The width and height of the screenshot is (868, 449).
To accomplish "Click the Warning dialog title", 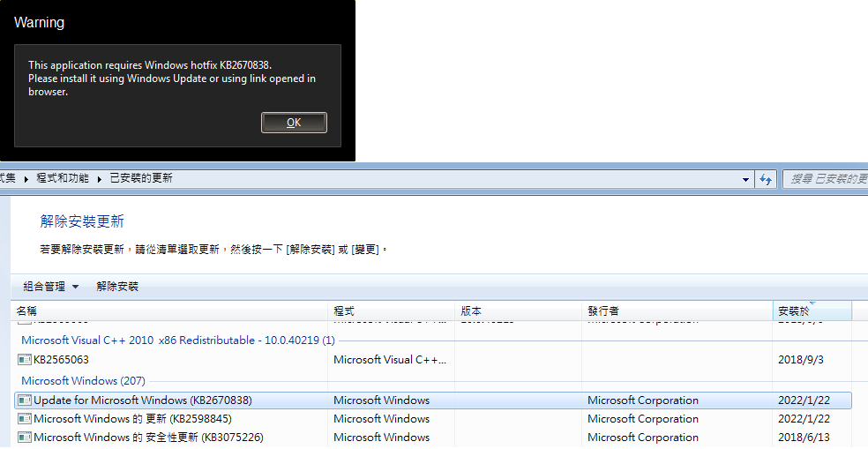I will point(39,23).
